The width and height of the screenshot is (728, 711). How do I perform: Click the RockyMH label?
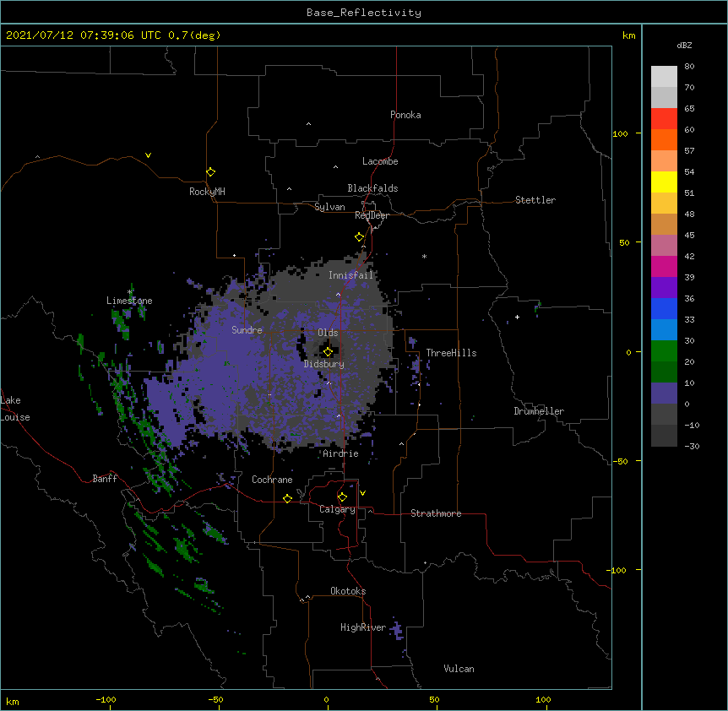tap(207, 192)
